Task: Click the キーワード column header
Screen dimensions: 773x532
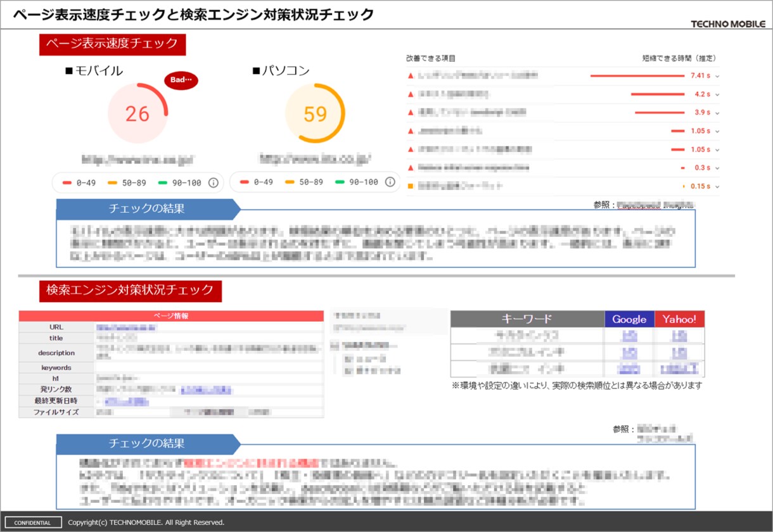Action: (x=527, y=319)
